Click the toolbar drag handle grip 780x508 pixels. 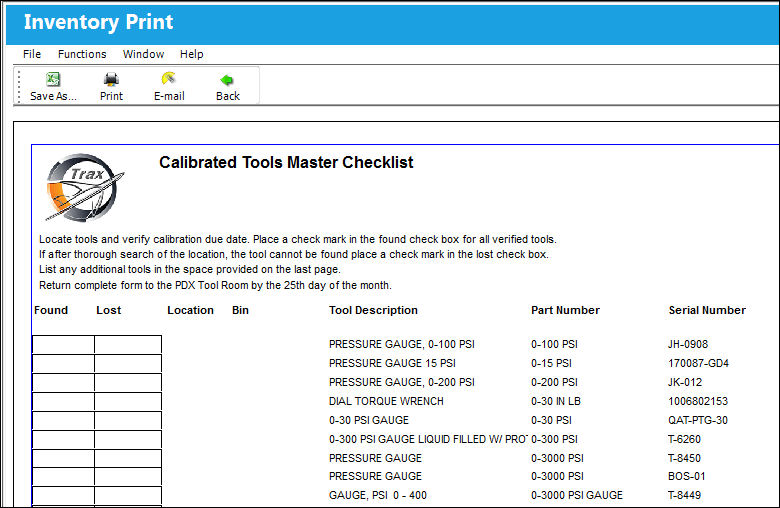[x=19, y=86]
